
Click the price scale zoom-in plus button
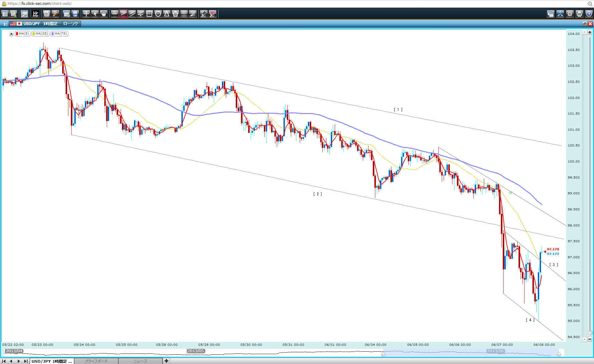coord(590,32)
